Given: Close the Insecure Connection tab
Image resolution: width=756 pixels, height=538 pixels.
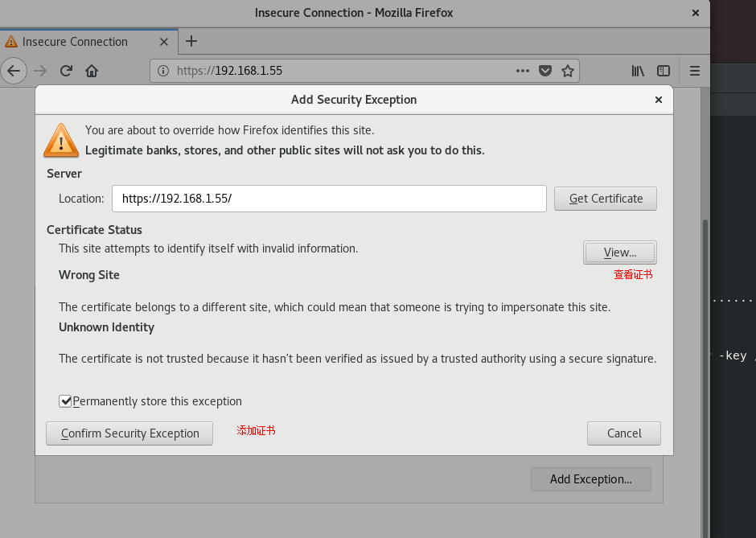Looking at the screenshot, I should [164, 42].
